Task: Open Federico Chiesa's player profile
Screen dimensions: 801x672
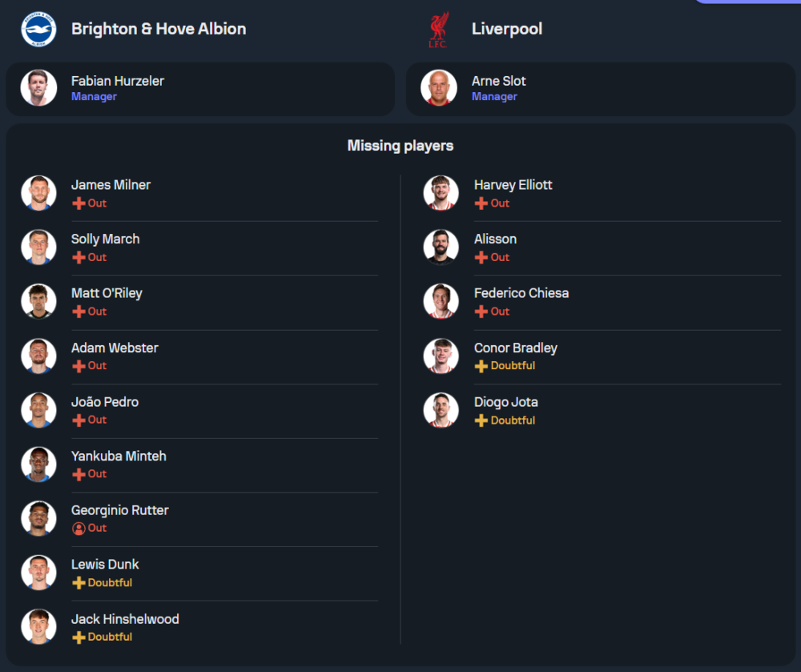Action: click(521, 293)
